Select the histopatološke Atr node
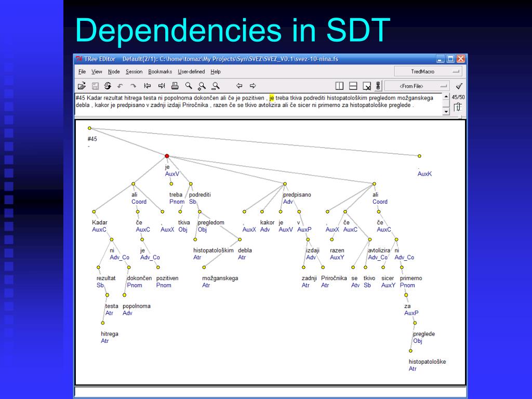Screen dimensions: 532x399 click(x=410, y=351)
